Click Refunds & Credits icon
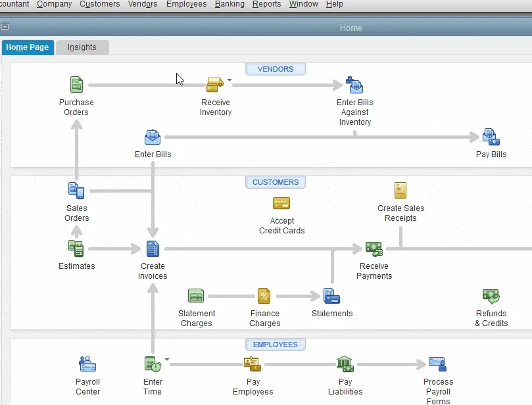This screenshot has height=405, width=532. (x=491, y=296)
